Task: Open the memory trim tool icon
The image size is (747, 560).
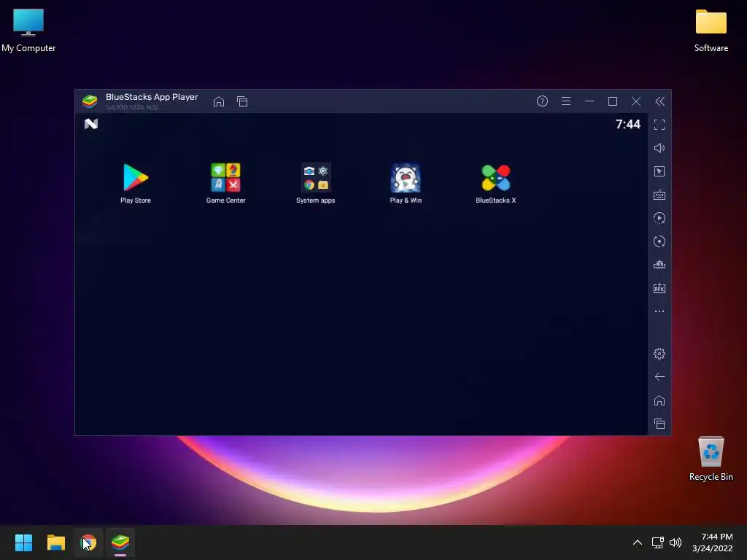Action: point(659,265)
